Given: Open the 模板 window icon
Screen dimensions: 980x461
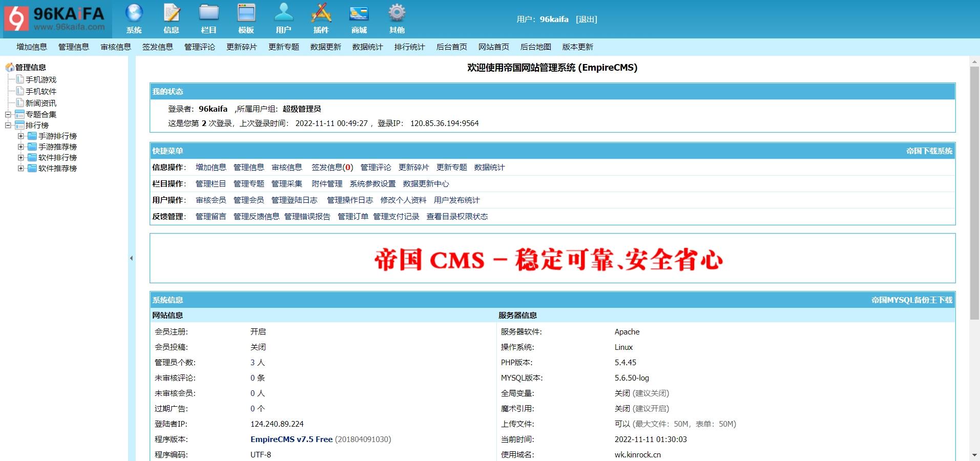Looking at the screenshot, I should [246, 12].
